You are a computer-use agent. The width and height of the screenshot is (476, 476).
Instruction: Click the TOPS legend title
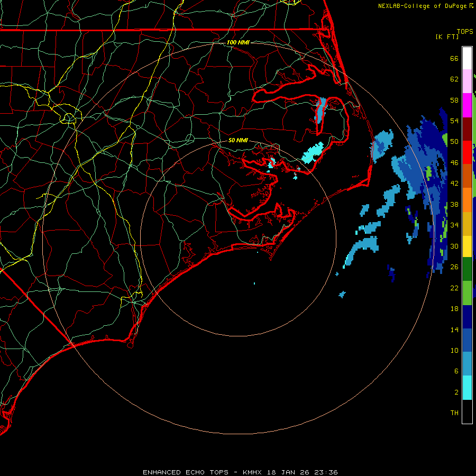tap(465, 32)
